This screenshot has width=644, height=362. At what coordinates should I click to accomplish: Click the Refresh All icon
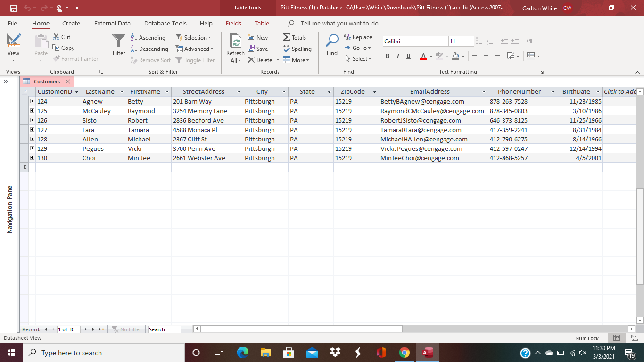[235, 42]
